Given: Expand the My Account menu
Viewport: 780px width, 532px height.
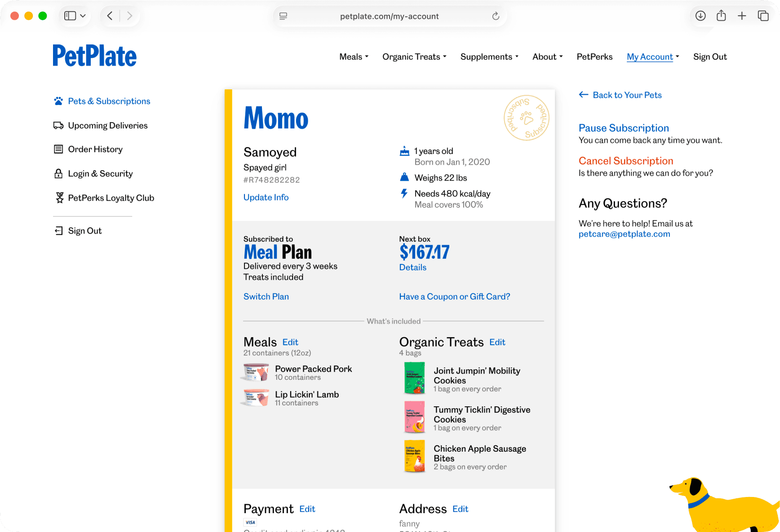Looking at the screenshot, I should coord(653,57).
